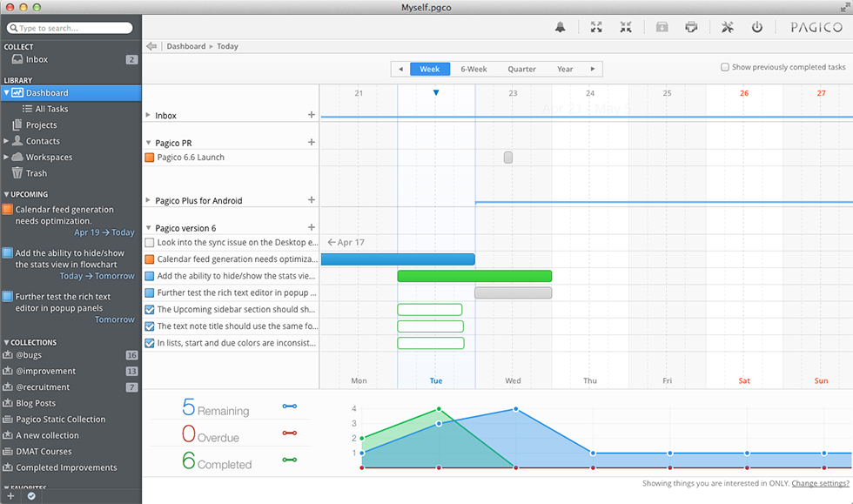Switch to Week view
The height and width of the screenshot is (504, 853).
430,69
